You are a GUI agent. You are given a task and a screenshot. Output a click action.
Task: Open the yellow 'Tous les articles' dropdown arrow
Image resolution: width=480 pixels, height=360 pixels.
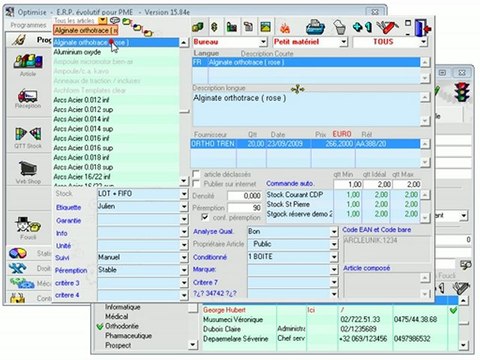[x=103, y=21]
